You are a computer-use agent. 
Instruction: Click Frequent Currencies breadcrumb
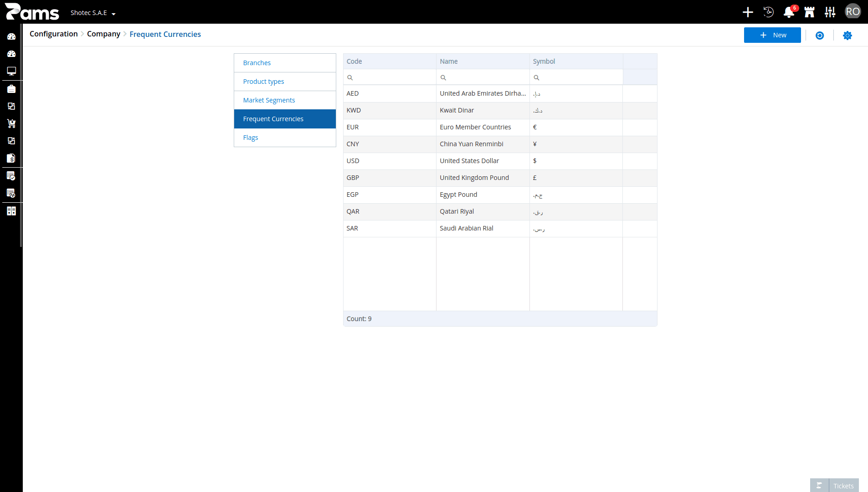click(x=165, y=34)
